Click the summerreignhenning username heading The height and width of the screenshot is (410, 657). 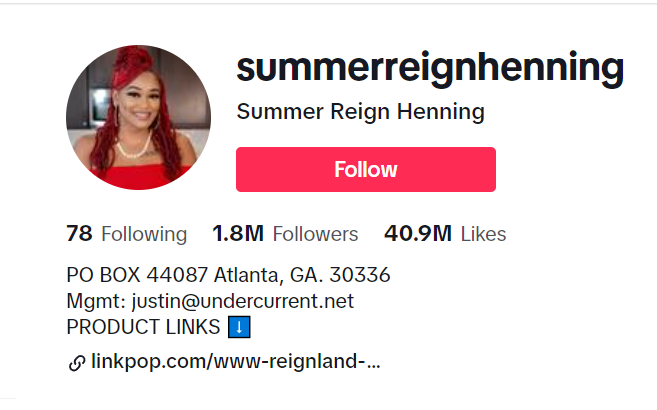point(430,68)
